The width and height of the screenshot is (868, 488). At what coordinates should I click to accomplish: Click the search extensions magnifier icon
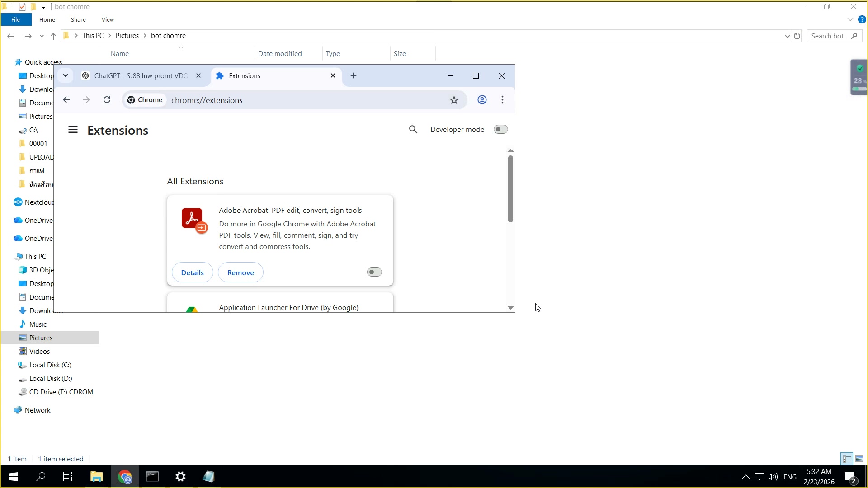(x=413, y=130)
